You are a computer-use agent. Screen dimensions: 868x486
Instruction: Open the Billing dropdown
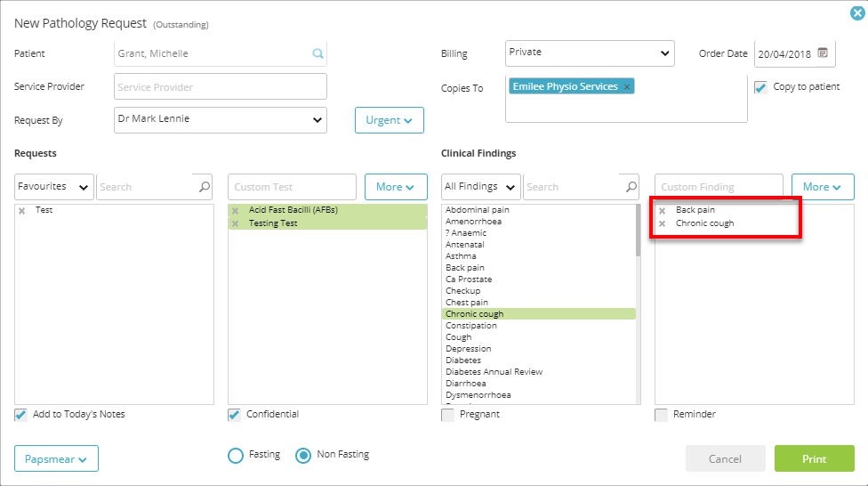[x=590, y=53]
